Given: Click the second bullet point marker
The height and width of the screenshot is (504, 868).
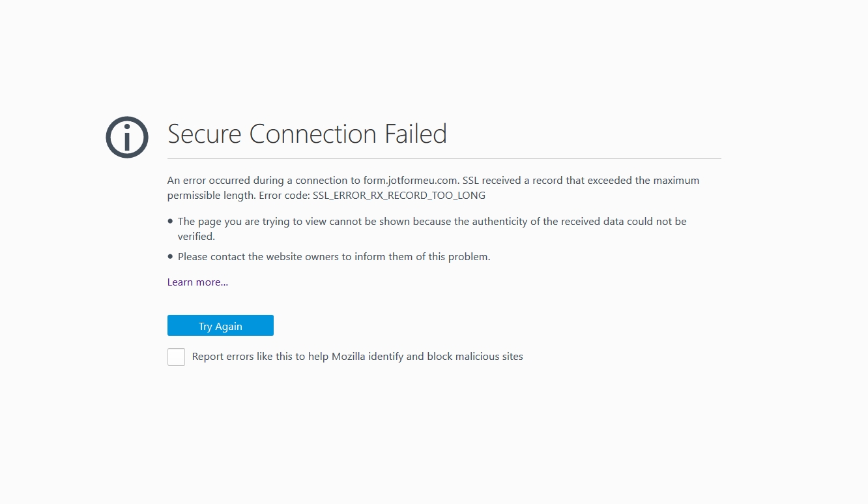Looking at the screenshot, I should tap(171, 257).
